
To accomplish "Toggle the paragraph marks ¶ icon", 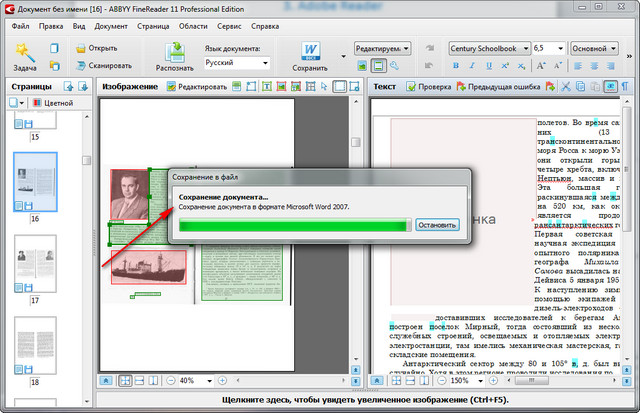I will [x=625, y=87].
